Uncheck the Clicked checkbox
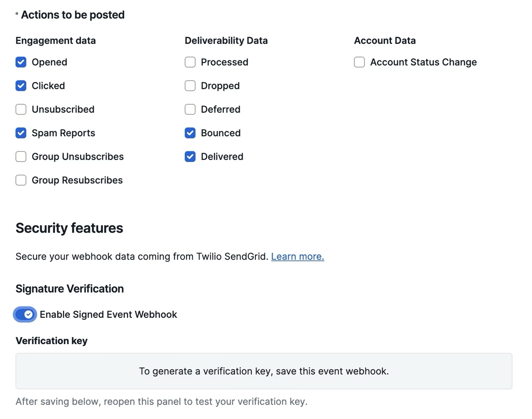Screen dimensions: 532x419 [21, 86]
